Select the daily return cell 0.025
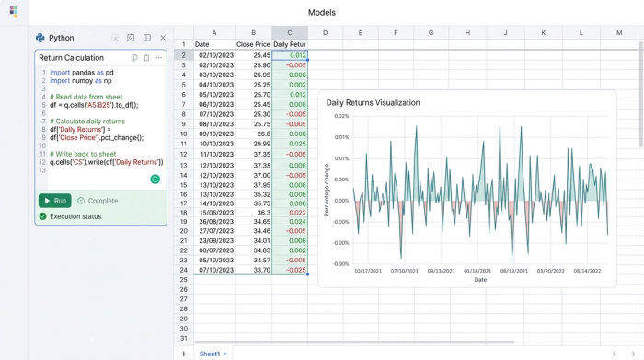This screenshot has height=360, width=644. tap(290, 144)
